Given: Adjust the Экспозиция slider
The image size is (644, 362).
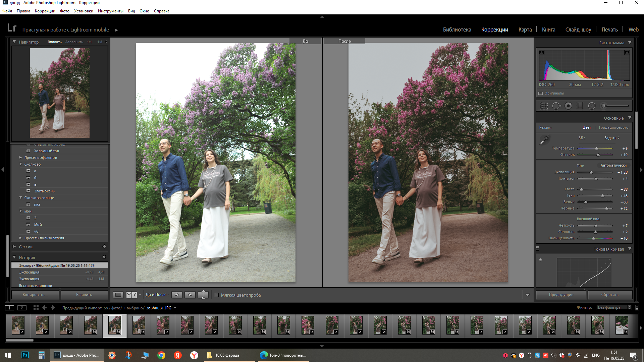Looking at the screenshot, I should pyautogui.click(x=591, y=172).
